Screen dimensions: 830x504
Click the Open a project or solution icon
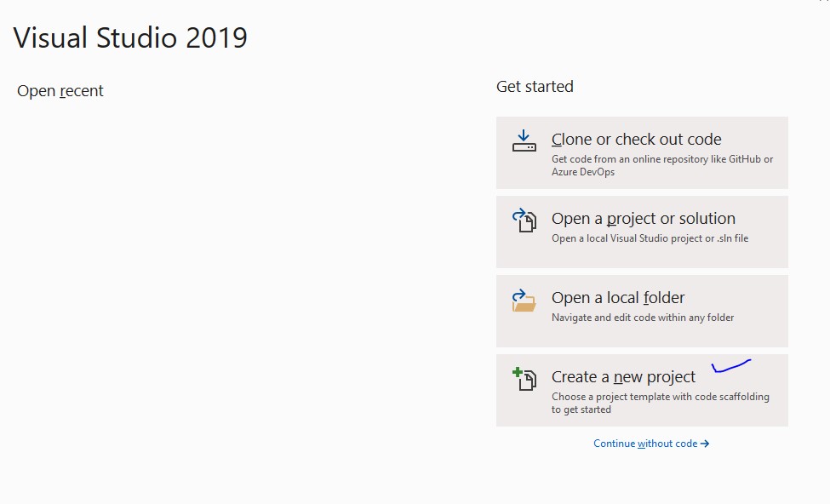(524, 220)
